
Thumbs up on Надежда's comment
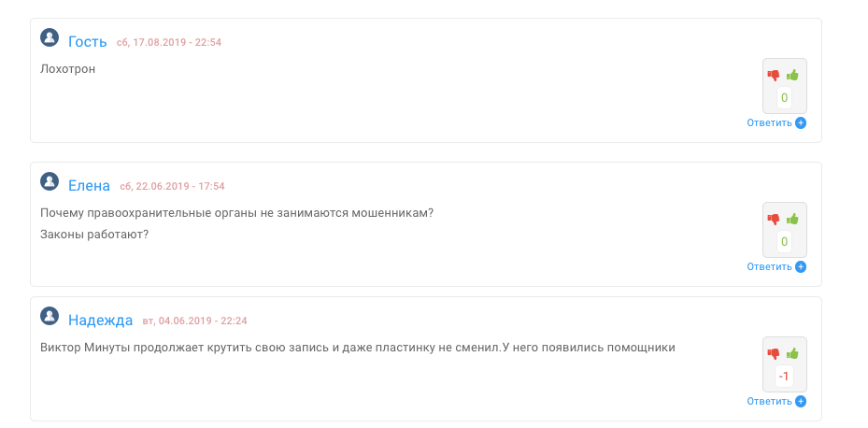tap(793, 353)
